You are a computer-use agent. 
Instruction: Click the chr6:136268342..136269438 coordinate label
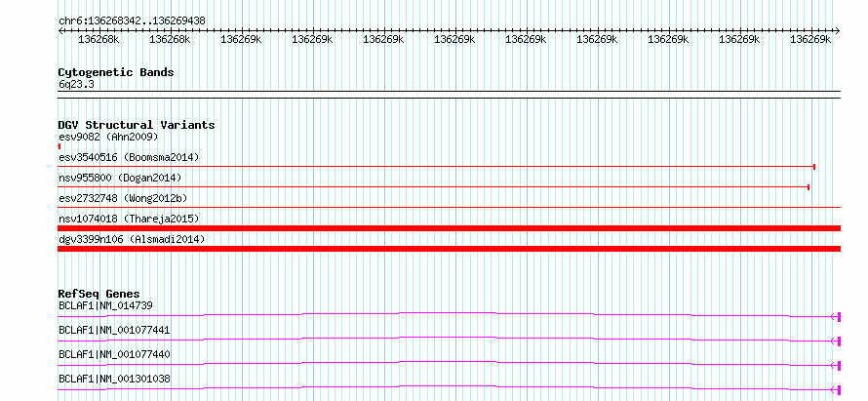coord(132,20)
